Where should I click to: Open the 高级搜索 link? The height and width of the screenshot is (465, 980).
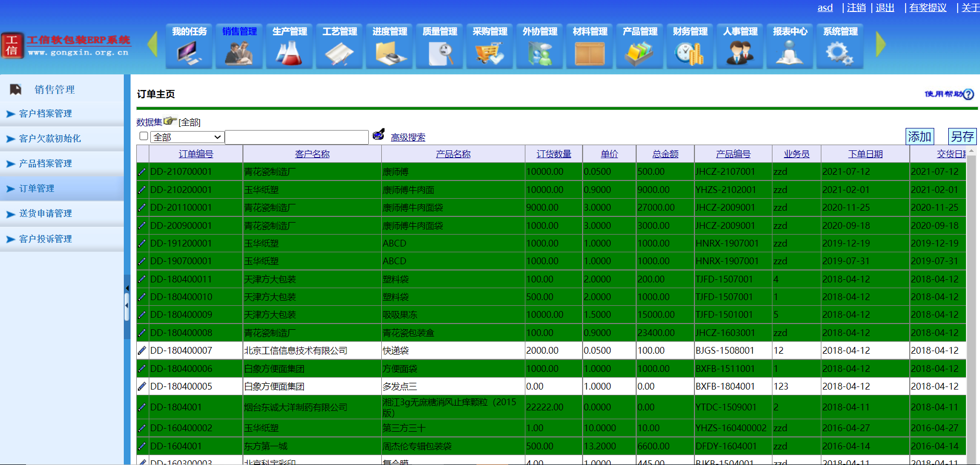pyautogui.click(x=408, y=137)
